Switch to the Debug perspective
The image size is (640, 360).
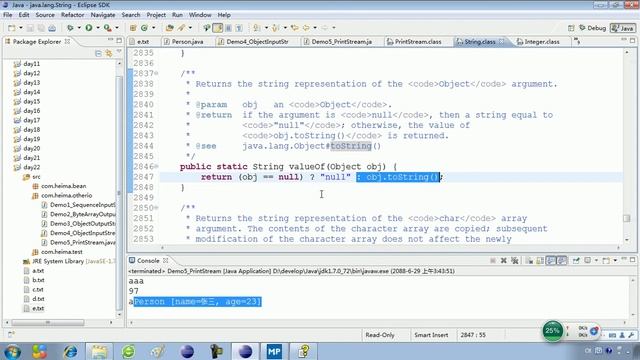click(592, 28)
